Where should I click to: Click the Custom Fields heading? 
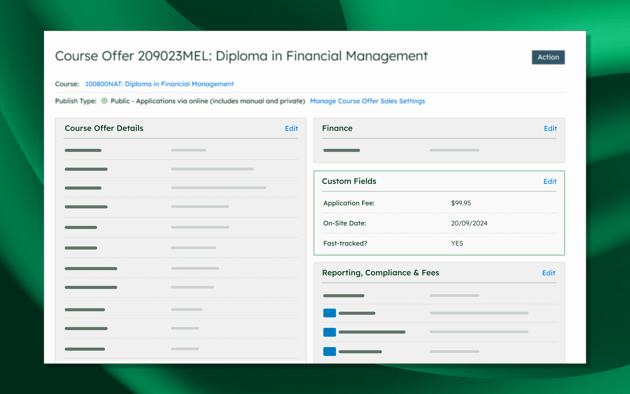point(349,181)
